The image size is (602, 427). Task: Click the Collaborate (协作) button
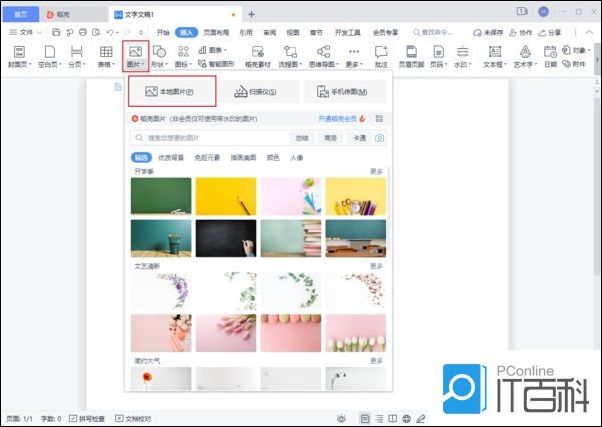521,33
